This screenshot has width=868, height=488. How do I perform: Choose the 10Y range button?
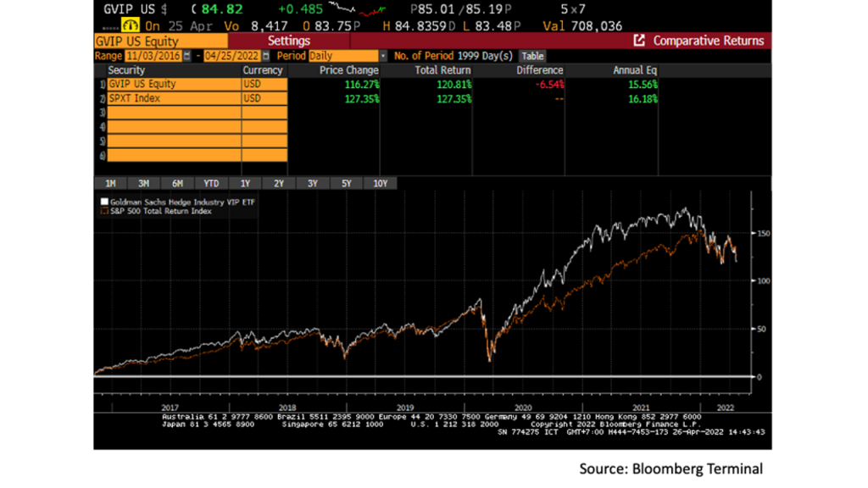381,183
